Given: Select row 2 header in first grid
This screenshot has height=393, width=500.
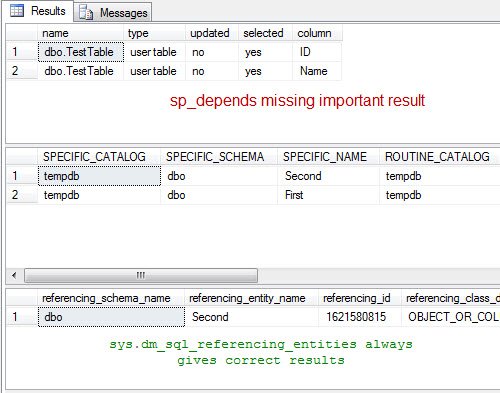Looking at the screenshot, I should [22, 71].
